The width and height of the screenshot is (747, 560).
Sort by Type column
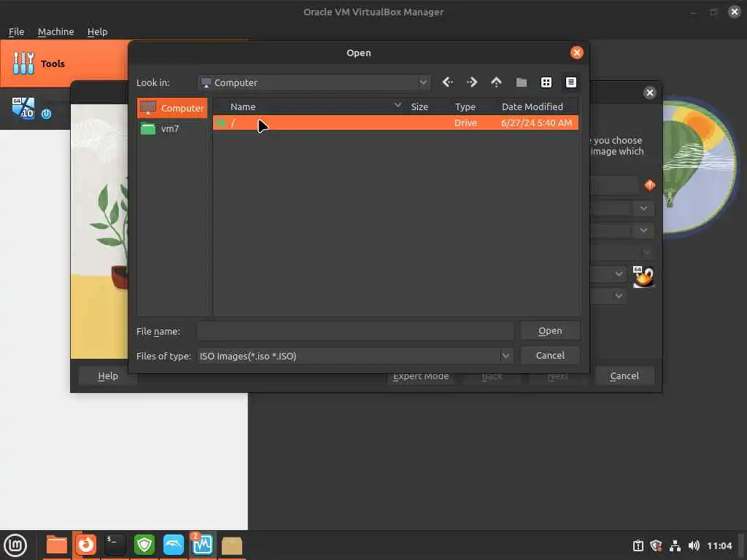pos(465,106)
